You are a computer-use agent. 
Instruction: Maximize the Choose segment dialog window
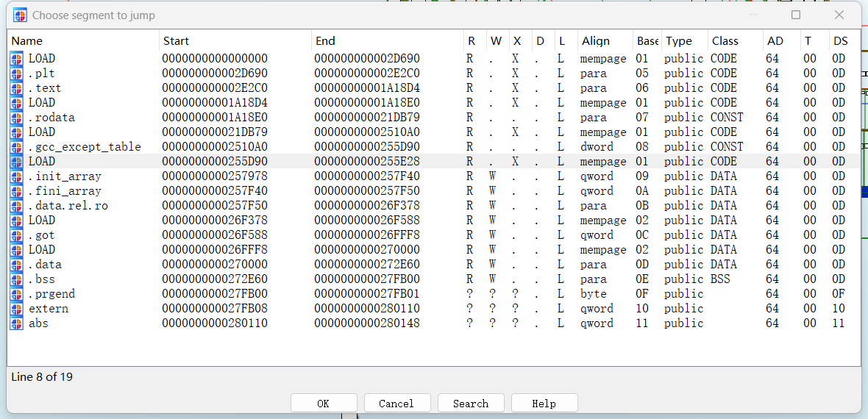tap(796, 15)
